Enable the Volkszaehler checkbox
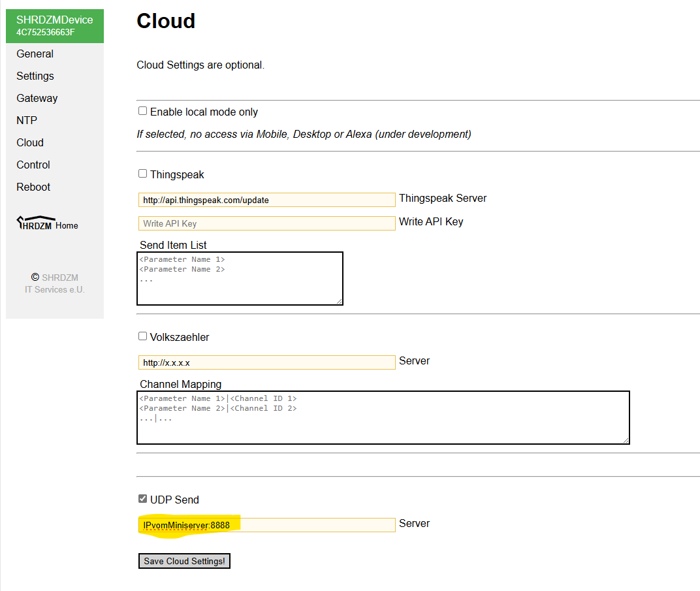Image resolution: width=700 pixels, height=591 pixels. [142, 336]
